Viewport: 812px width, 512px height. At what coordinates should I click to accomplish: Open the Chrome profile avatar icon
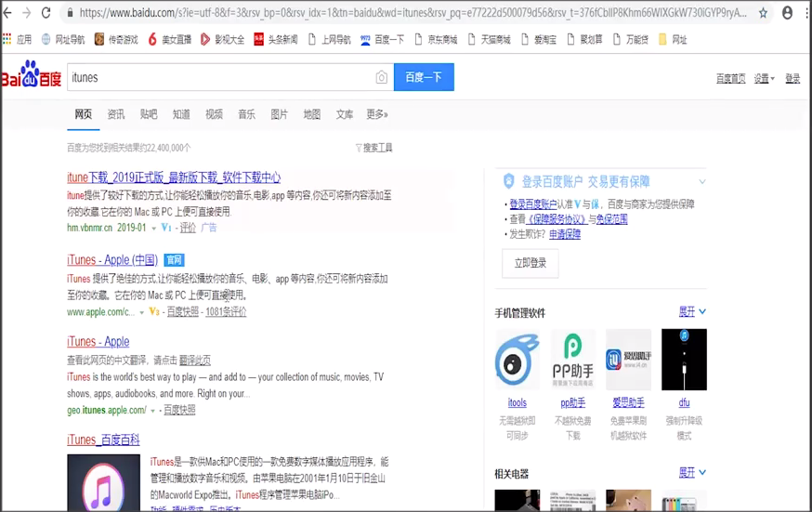coord(787,14)
